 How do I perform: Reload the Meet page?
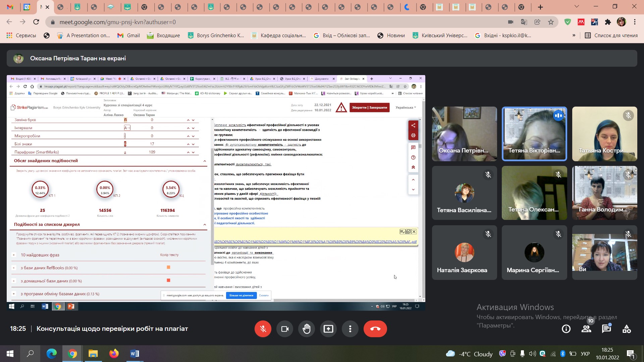click(36, 22)
